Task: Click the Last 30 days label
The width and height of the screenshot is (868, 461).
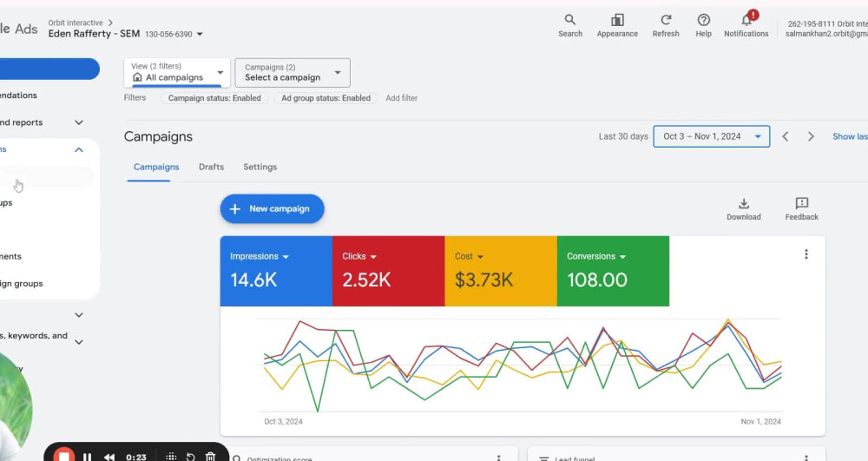Action: 622,136
